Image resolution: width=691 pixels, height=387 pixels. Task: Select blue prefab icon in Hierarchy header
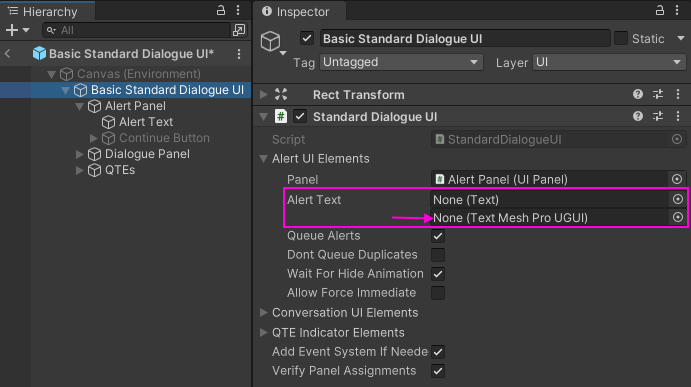pyautogui.click(x=39, y=53)
